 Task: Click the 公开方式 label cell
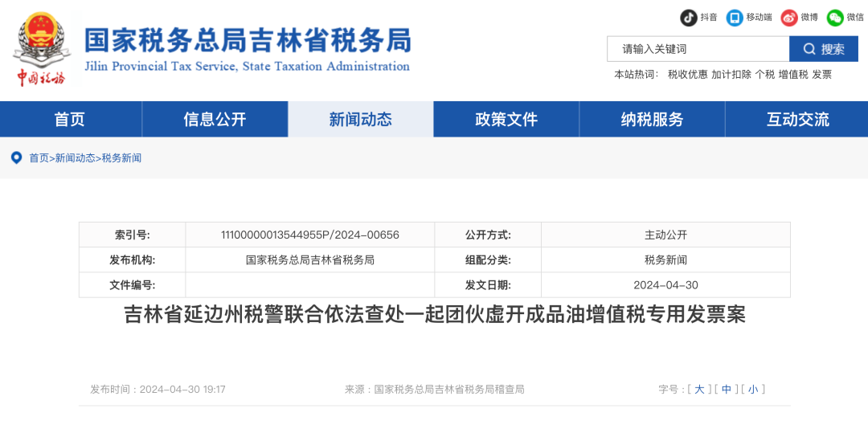(489, 235)
